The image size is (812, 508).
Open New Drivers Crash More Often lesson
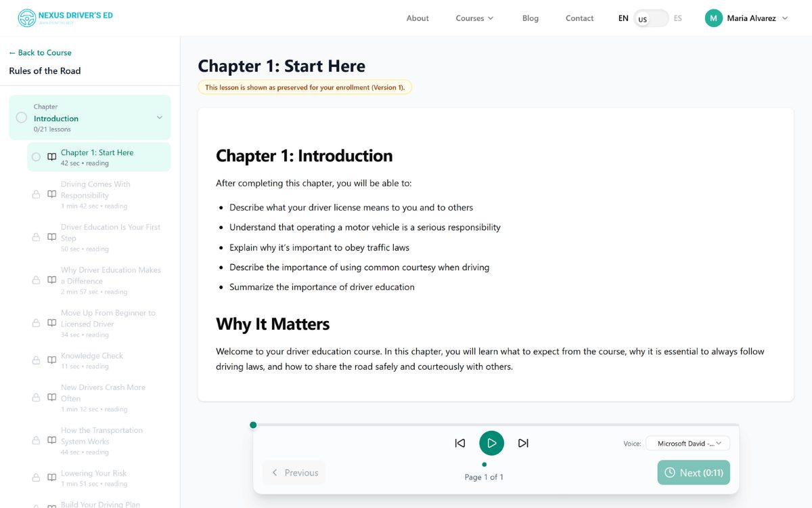pyautogui.click(x=99, y=398)
